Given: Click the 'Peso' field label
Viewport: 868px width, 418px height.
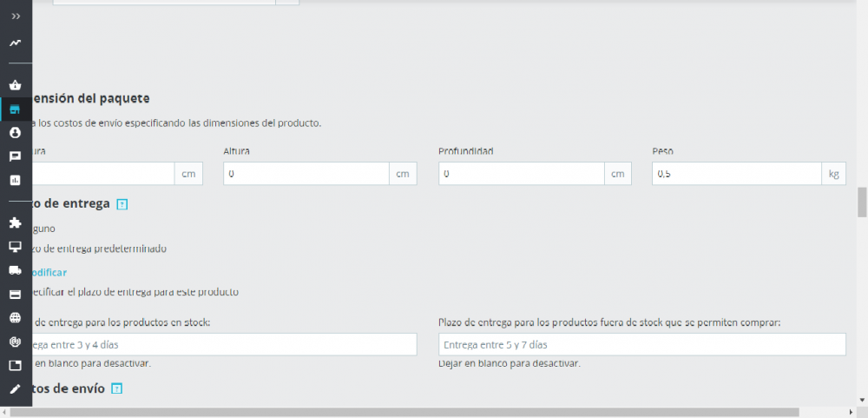Looking at the screenshot, I should pyautogui.click(x=662, y=151).
